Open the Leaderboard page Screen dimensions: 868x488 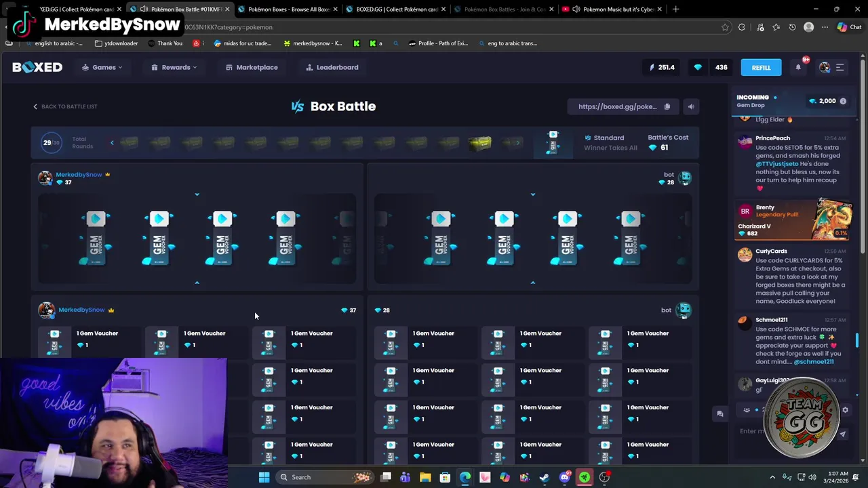tap(332, 67)
